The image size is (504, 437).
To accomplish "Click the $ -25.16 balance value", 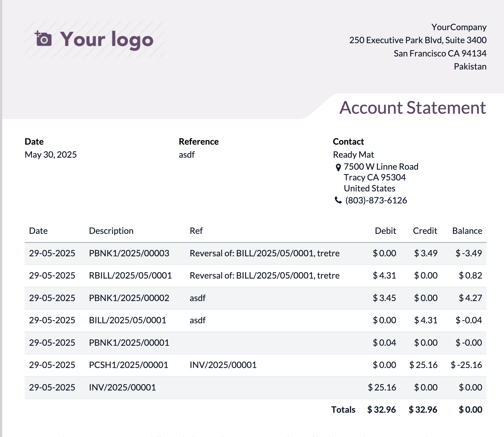I will coord(466,365).
